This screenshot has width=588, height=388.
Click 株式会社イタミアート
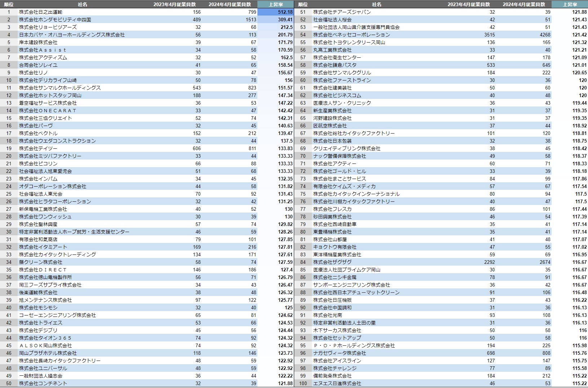tap(43, 247)
